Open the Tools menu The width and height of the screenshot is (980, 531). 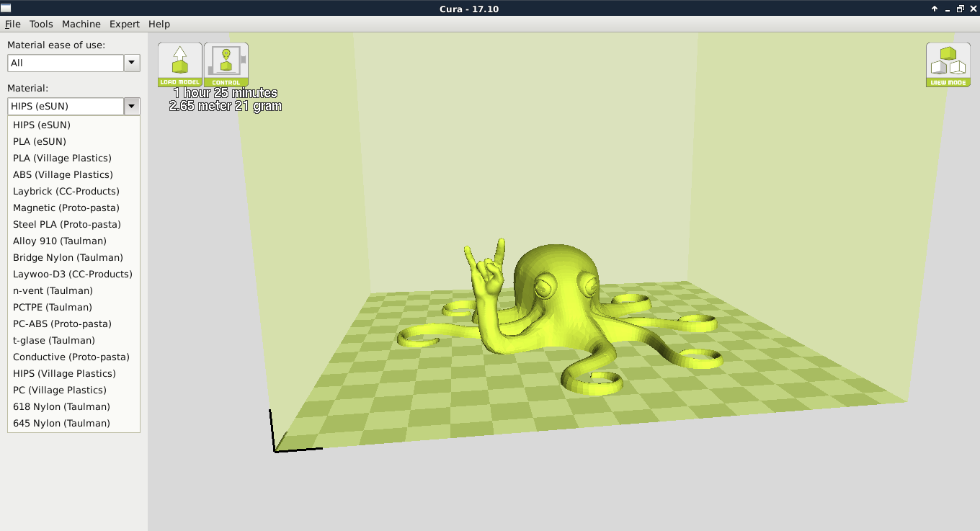click(41, 24)
